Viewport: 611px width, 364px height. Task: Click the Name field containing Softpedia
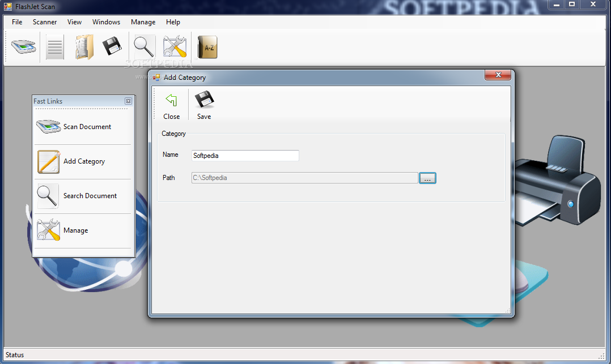click(x=245, y=156)
